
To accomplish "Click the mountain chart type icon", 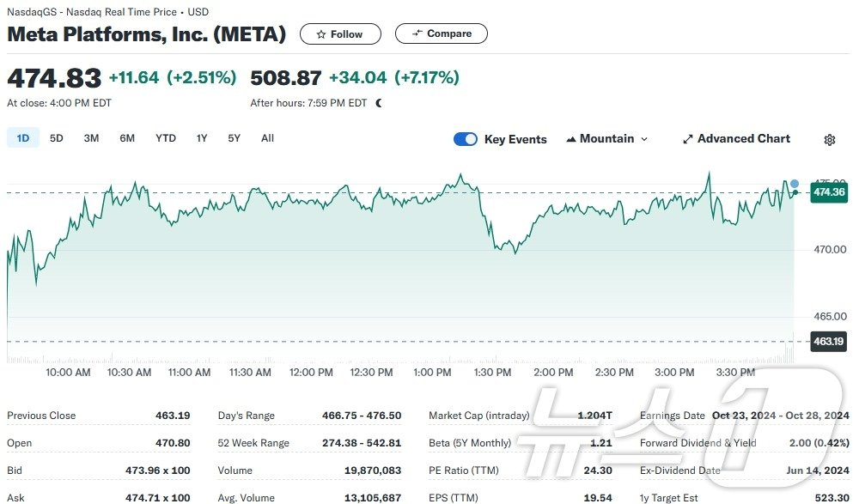I will pyautogui.click(x=571, y=139).
